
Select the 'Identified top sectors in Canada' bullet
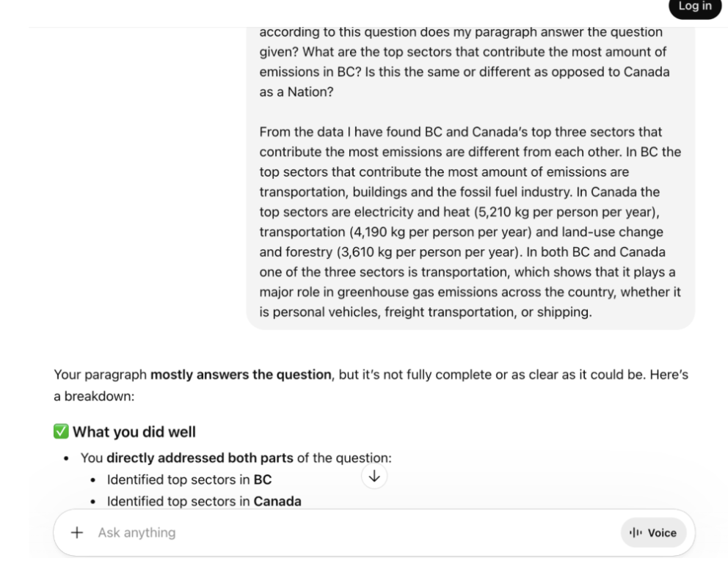tap(204, 502)
